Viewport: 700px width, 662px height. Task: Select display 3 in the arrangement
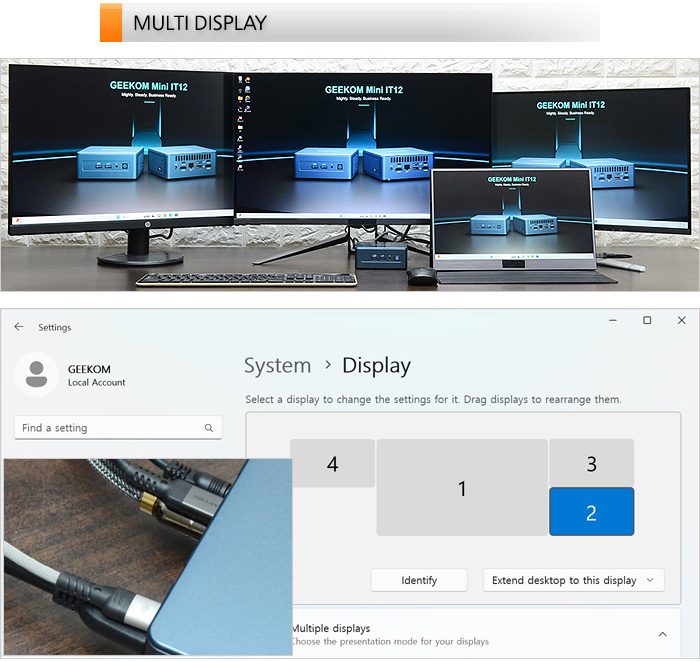(x=592, y=463)
